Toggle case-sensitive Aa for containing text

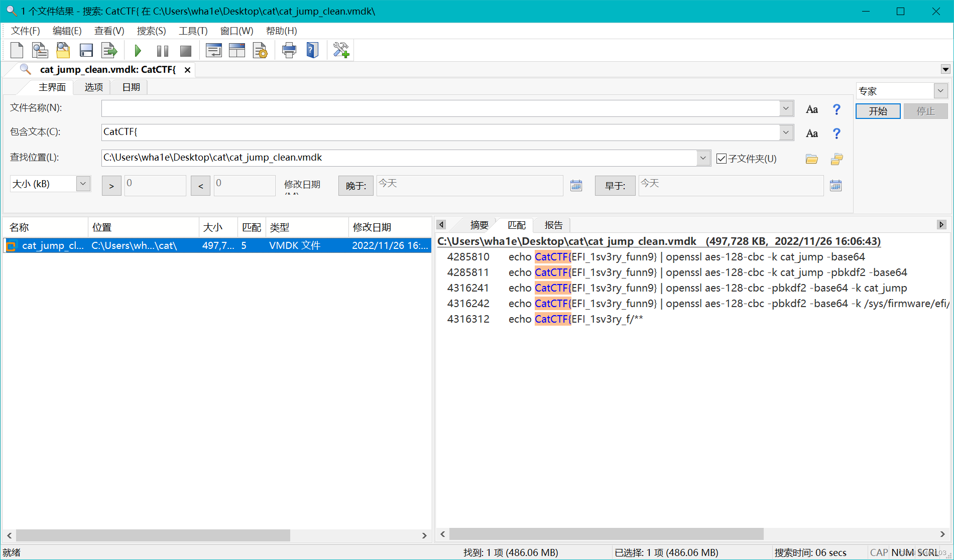(811, 133)
